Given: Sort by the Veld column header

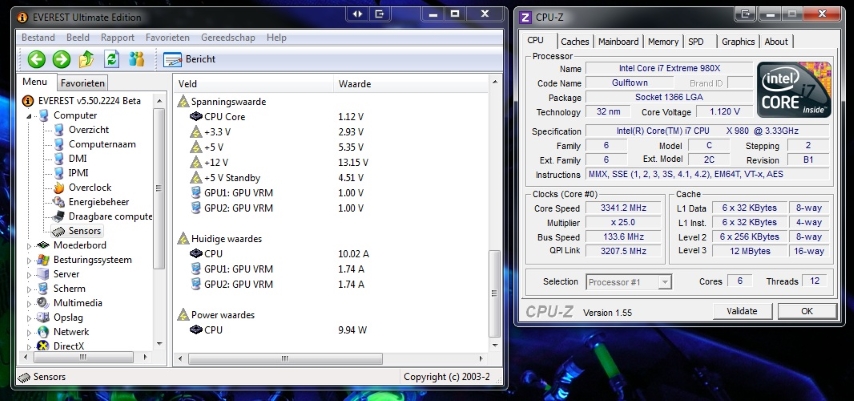Looking at the screenshot, I should (x=254, y=84).
